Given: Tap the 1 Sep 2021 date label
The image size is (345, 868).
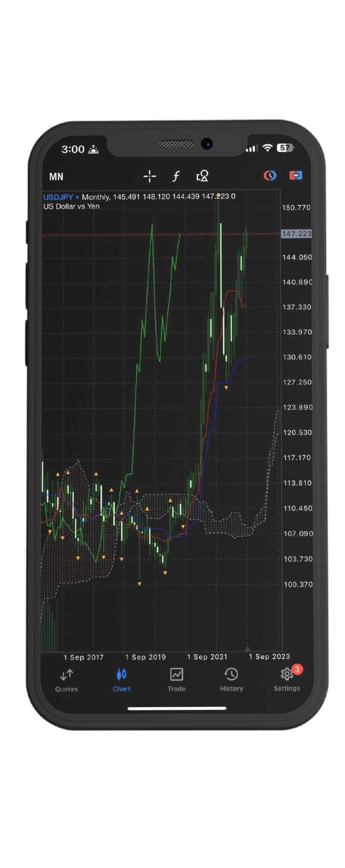Looking at the screenshot, I should click(x=207, y=657).
